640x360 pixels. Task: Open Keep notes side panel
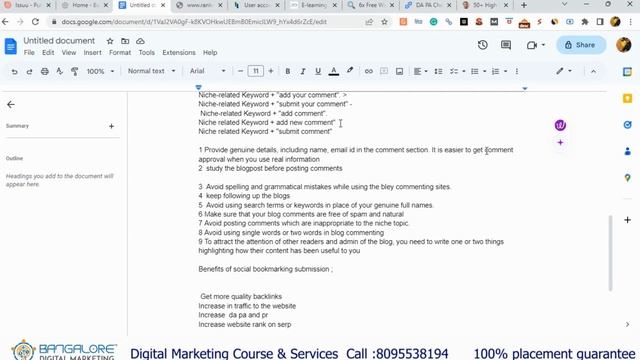[627, 98]
